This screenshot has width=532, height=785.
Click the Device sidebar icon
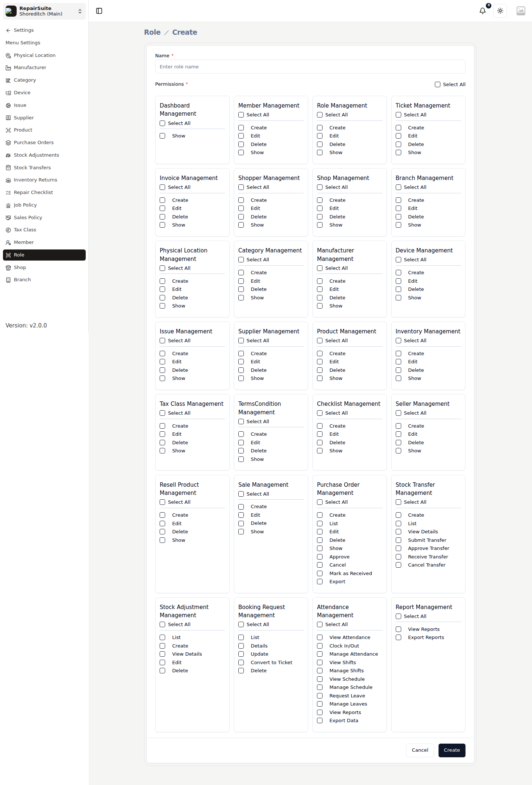point(8,93)
